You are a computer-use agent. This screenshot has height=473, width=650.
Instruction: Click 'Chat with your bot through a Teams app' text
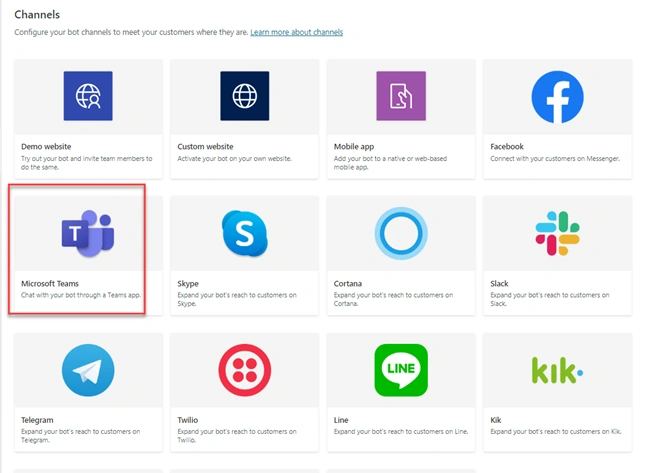pyautogui.click(x=81, y=295)
